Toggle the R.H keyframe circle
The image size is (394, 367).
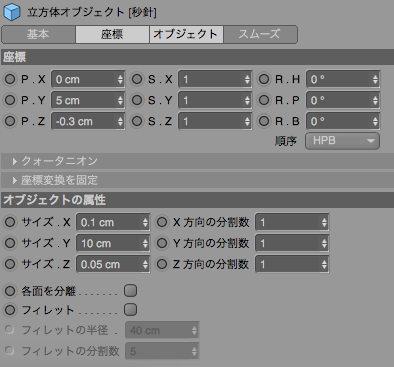(264, 79)
